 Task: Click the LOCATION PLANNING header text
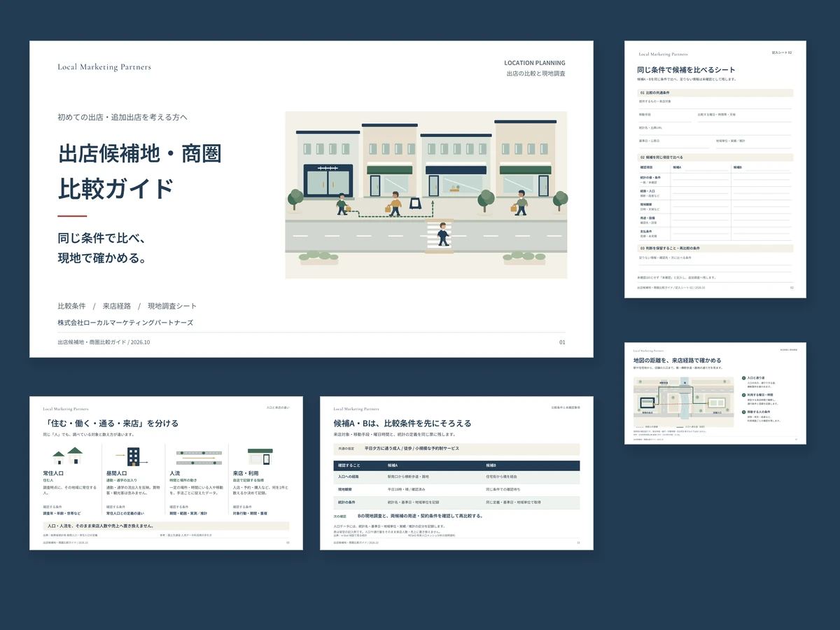point(535,63)
